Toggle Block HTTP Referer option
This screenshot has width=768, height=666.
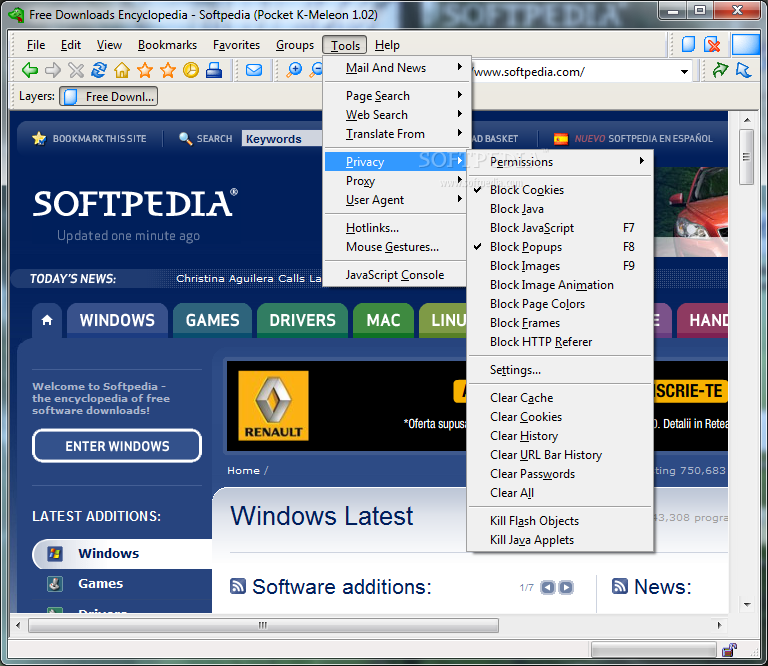(560, 342)
